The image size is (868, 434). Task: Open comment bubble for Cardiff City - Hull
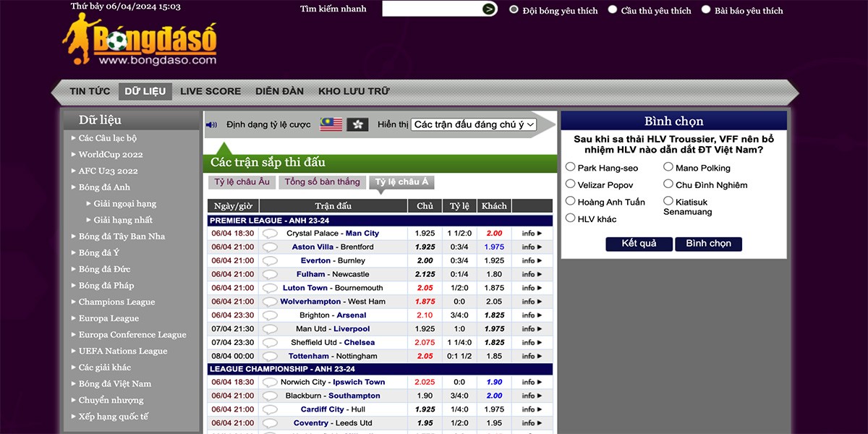pos(270,409)
